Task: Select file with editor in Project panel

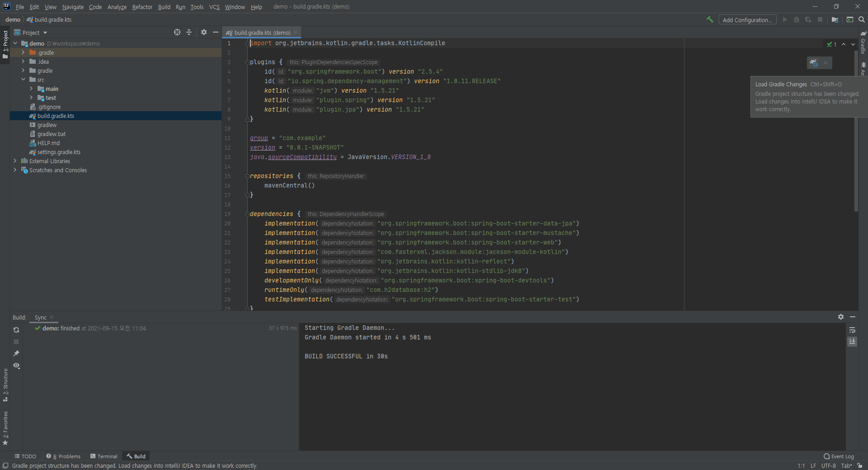Action: 177,32
